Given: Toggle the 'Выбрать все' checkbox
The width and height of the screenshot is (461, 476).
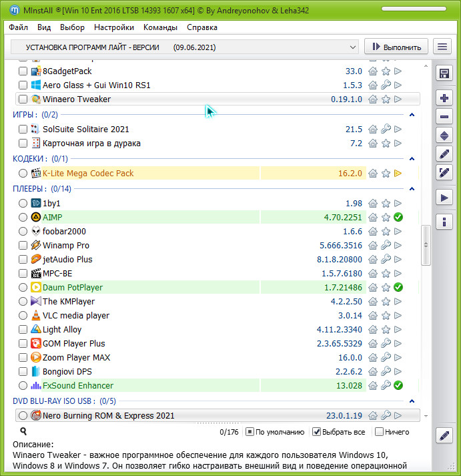Looking at the screenshot, I should 317,432.
